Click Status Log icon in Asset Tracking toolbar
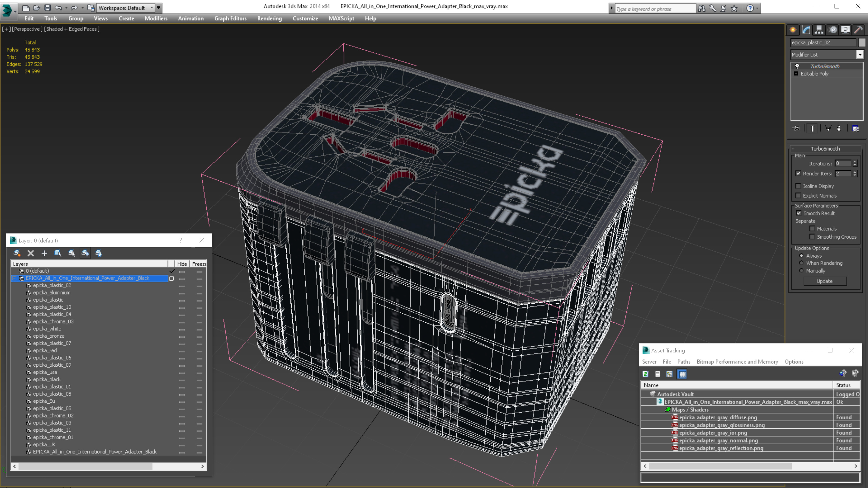The height and width of the screenshot is (488, 868). (x=657, y=374)
